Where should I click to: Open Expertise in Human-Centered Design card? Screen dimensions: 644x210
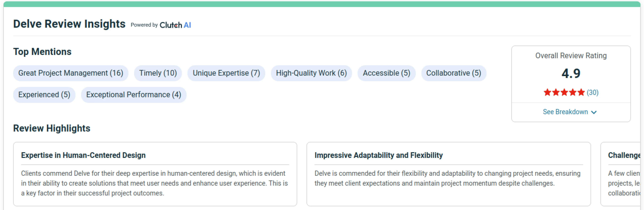(x=155, y=174)
